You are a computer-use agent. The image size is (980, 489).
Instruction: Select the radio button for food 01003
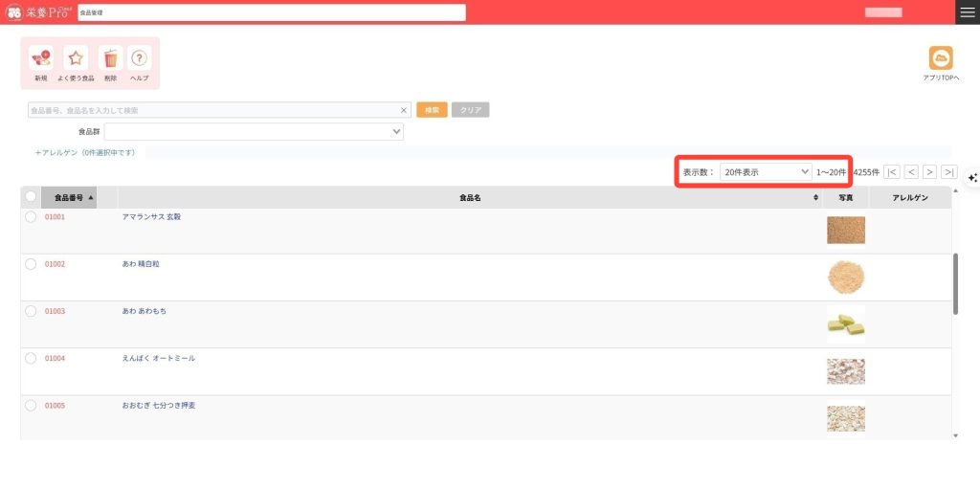tap(31, 311)
